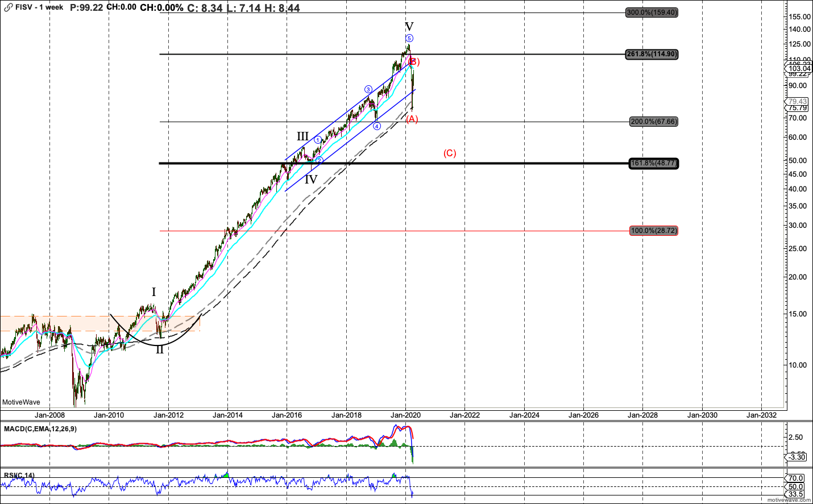This screenshot has width=813, height=504.
Task: Click the CH:0.00% change percent readout
Action: (161, 8)
